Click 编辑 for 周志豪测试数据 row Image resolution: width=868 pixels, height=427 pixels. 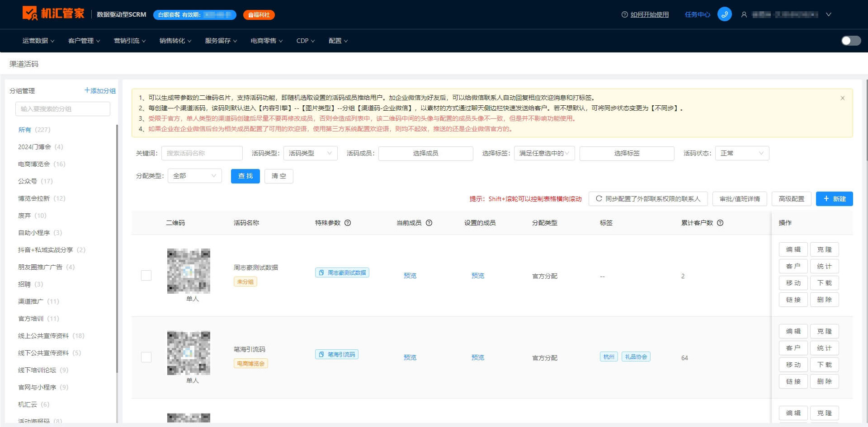click(793, 249)
